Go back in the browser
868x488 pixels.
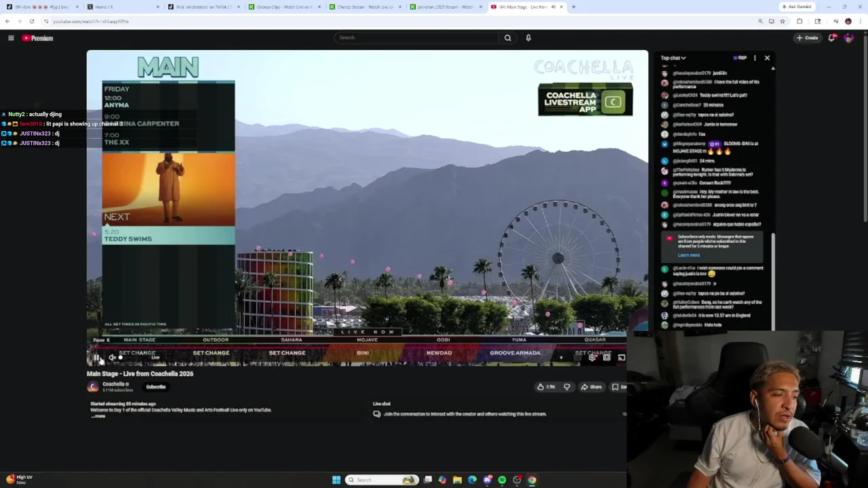[7, 21]
